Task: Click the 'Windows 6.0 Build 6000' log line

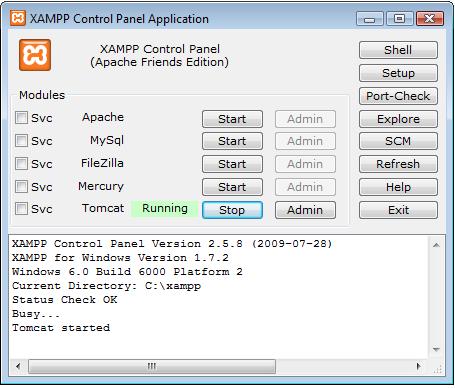Action: (127, 272)
